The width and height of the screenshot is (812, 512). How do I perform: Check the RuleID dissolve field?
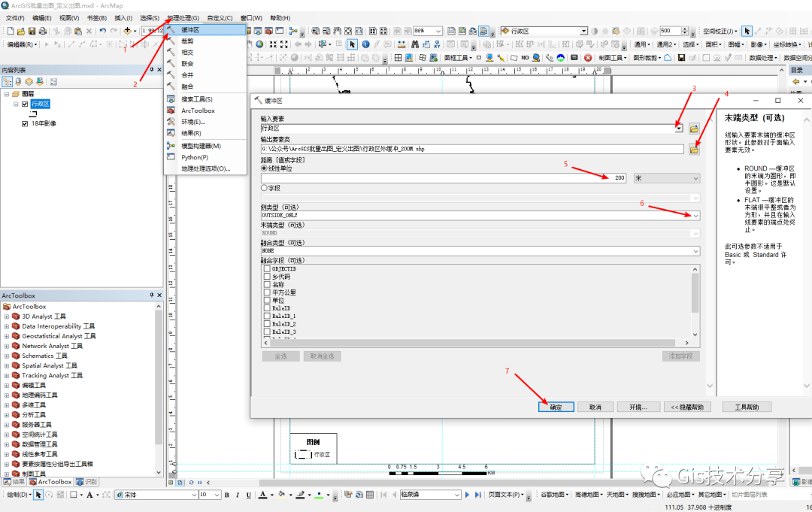[267, 308]
